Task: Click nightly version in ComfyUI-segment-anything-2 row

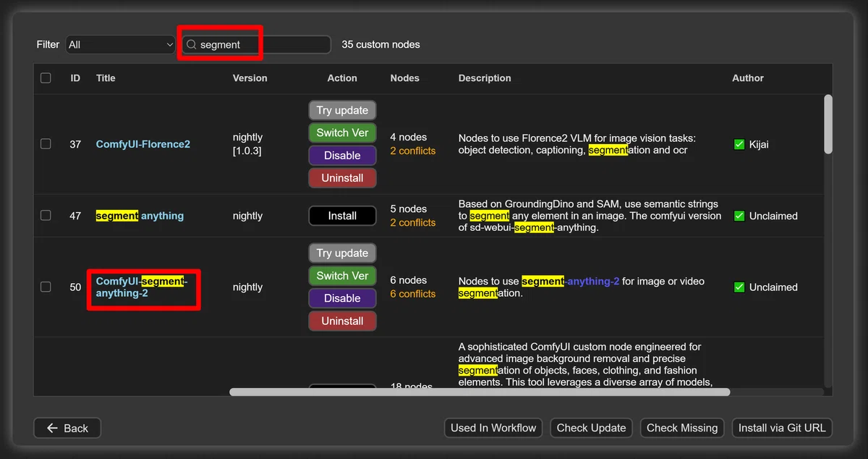Action: (x=247, y=287)
